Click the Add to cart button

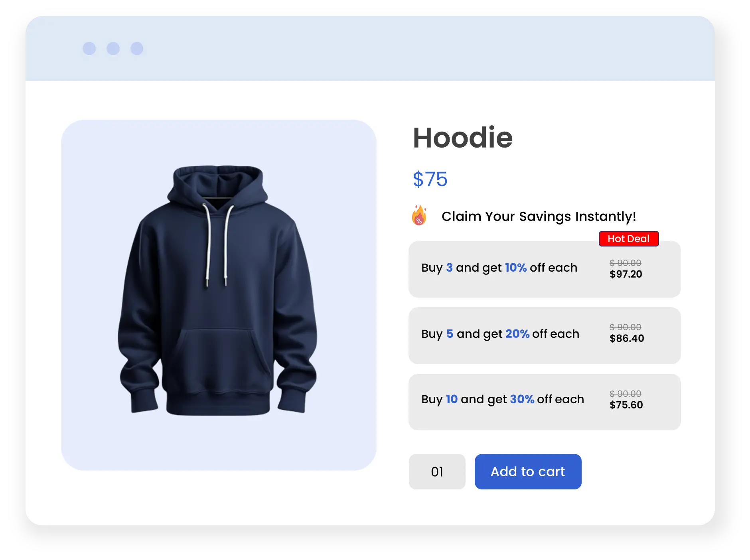[x=528, y=471]
